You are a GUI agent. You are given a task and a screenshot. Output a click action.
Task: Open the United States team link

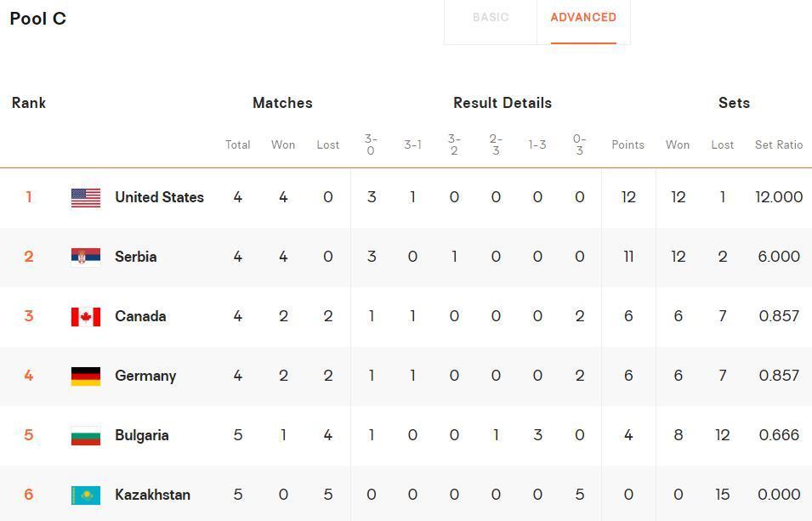tap(159, 197)
